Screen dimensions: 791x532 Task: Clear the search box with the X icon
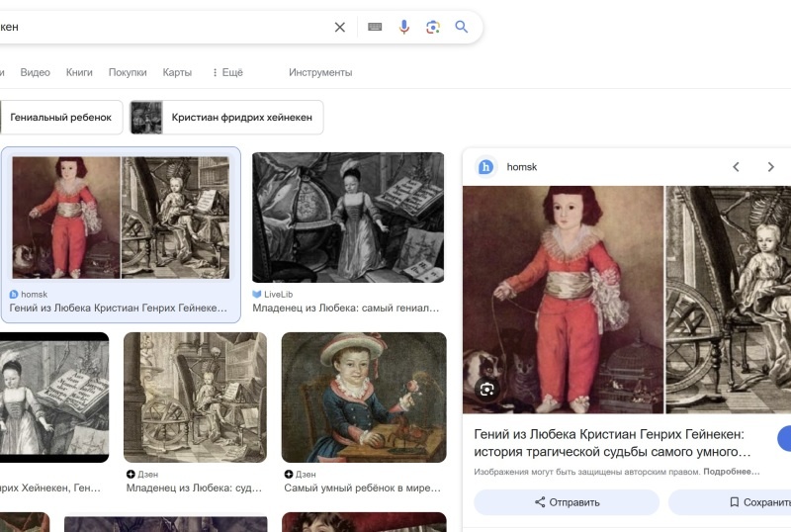click(340, 27)
